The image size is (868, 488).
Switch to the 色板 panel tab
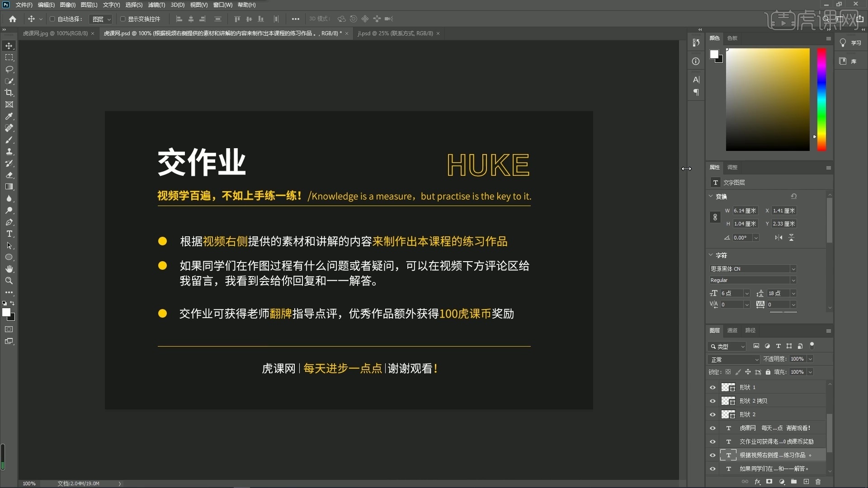732,38
